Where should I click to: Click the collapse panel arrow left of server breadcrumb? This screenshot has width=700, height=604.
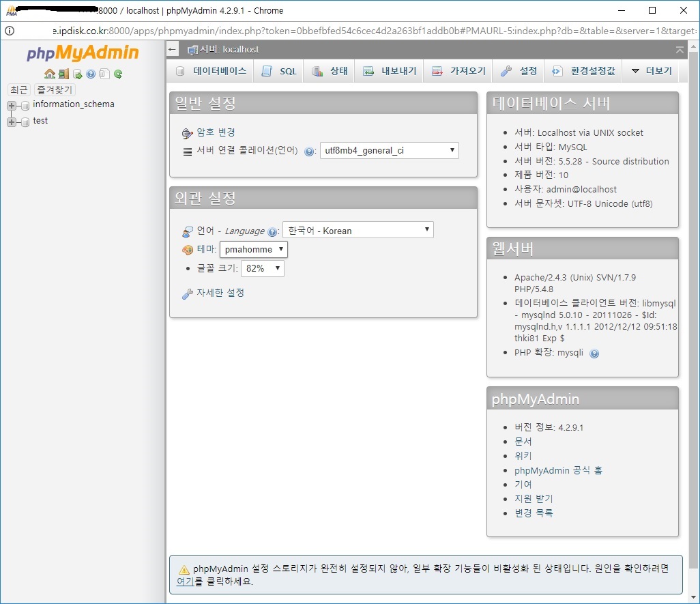point(173,49)
